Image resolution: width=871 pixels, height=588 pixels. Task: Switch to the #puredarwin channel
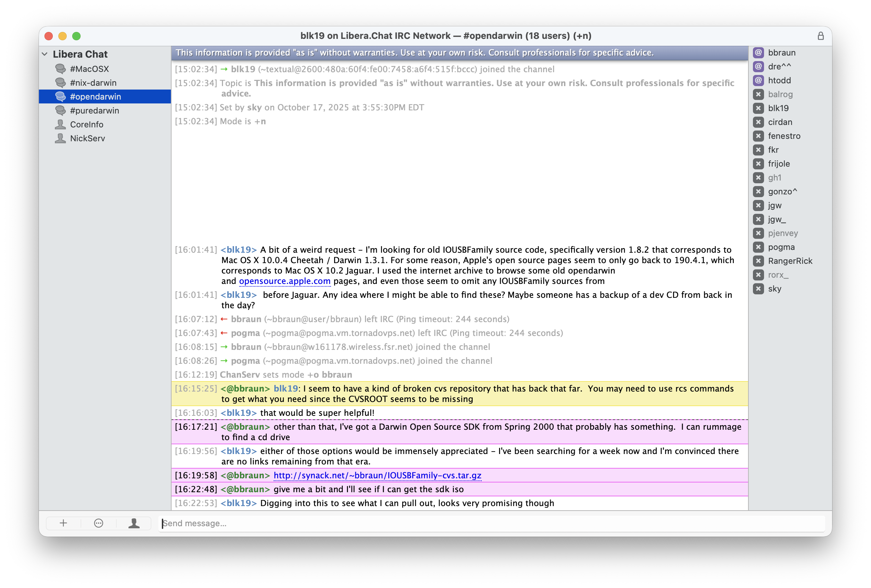(x=94, y=110)
